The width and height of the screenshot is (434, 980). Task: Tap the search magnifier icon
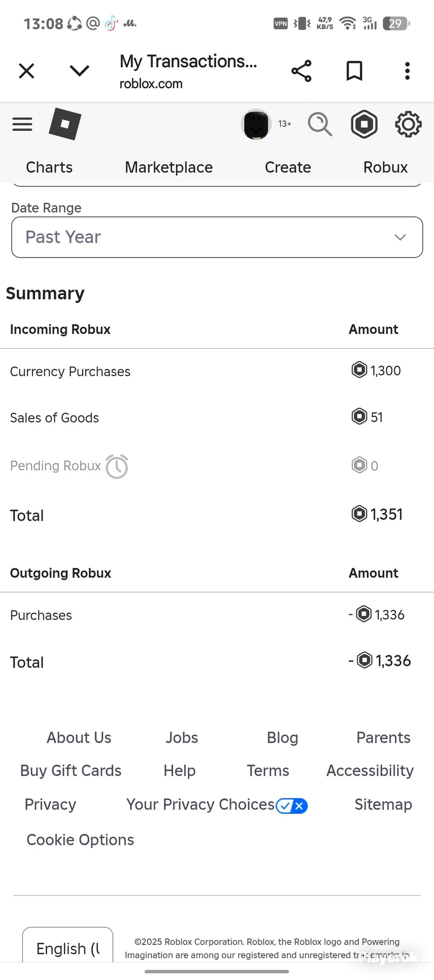320,124
